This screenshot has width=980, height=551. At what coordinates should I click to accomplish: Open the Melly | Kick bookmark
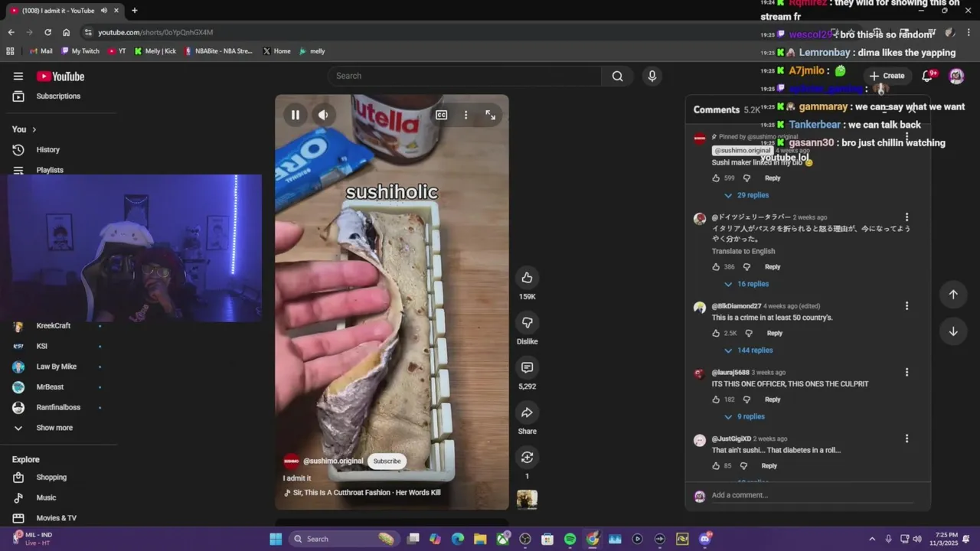[155, 51]
